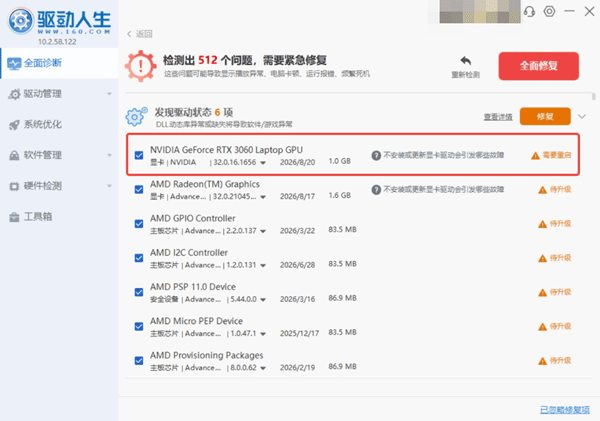Click AMD PSP 11.0 Device name

point(193,287)
